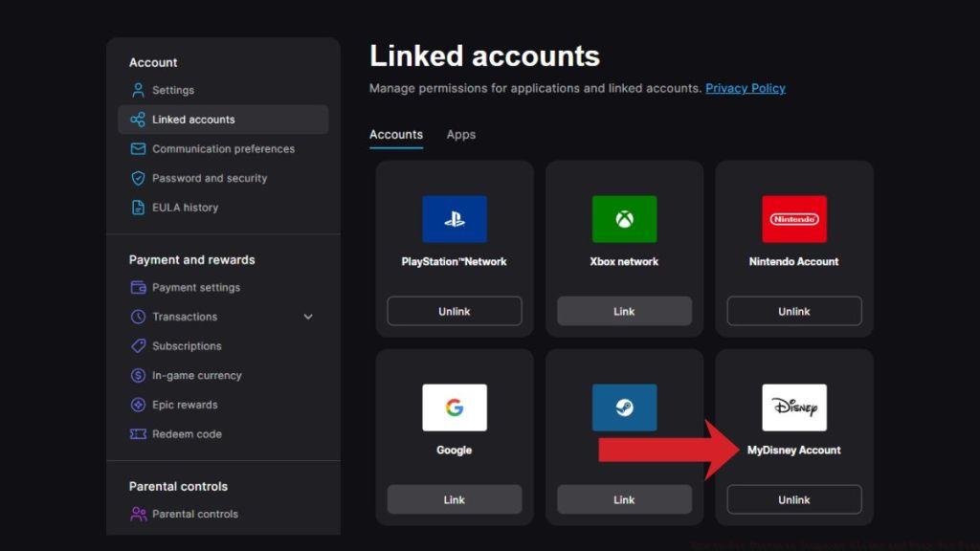Click the Nintendo logo icon
Viewport: 980px width, 551px height.
(x=794, y=219)
